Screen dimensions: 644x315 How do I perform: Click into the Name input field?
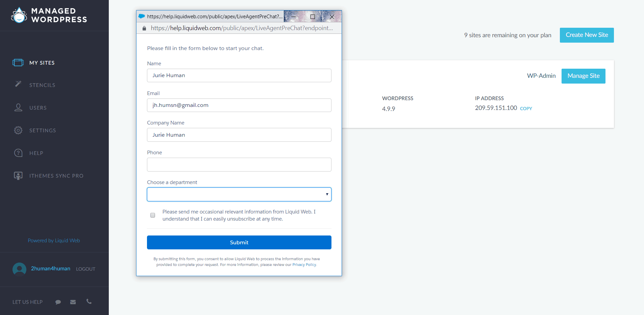pyautogui.click(x=239, y=75)
